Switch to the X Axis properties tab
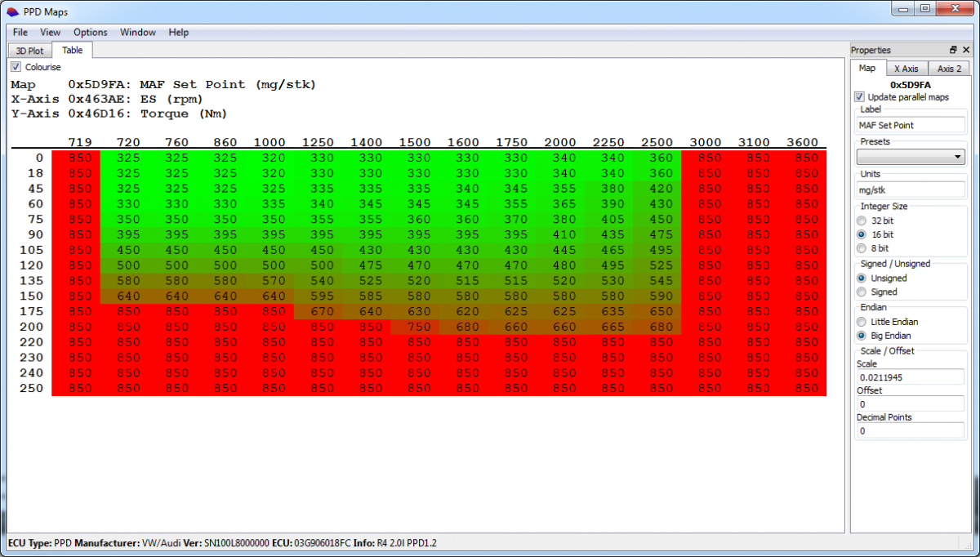 (906, 69)
